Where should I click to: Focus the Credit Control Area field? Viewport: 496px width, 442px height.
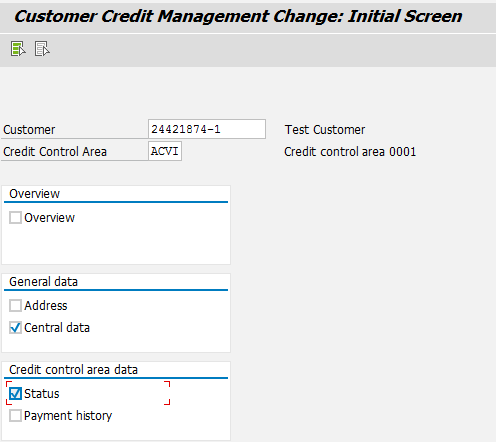[165, 151]
